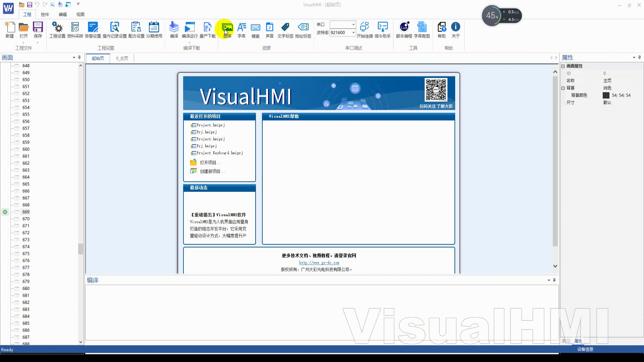Click the green add icon beside screen 669

(5, 212)
